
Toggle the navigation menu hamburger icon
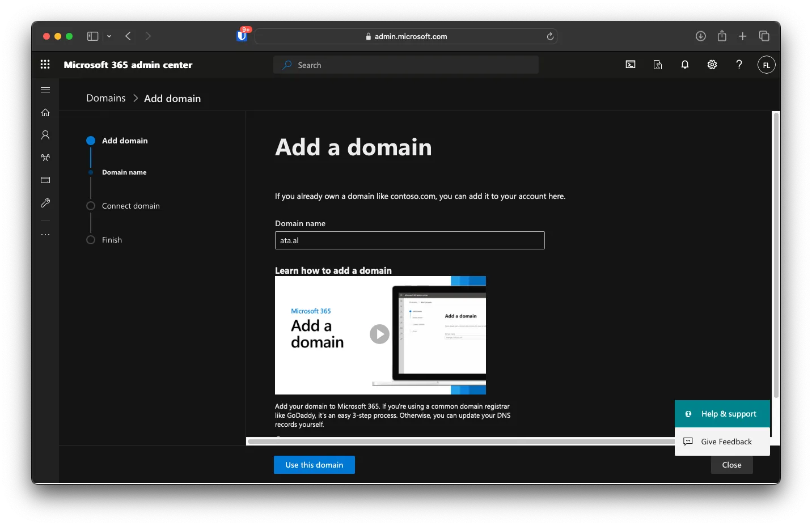[x=45, y=90]
